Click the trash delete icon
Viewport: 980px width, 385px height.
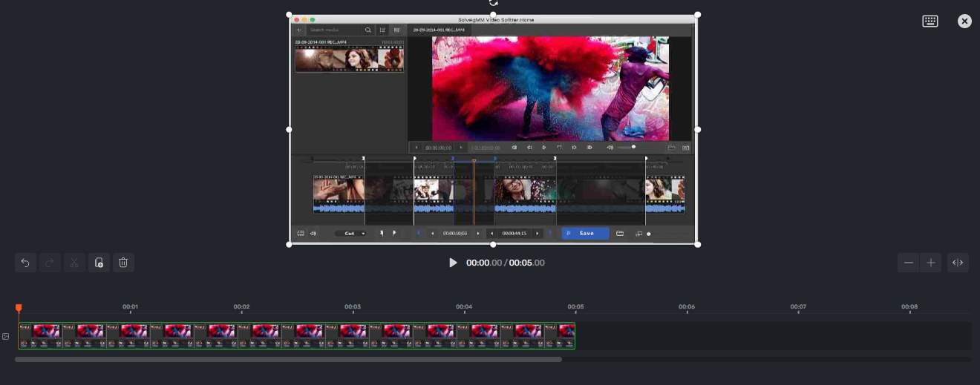[123, 263]
